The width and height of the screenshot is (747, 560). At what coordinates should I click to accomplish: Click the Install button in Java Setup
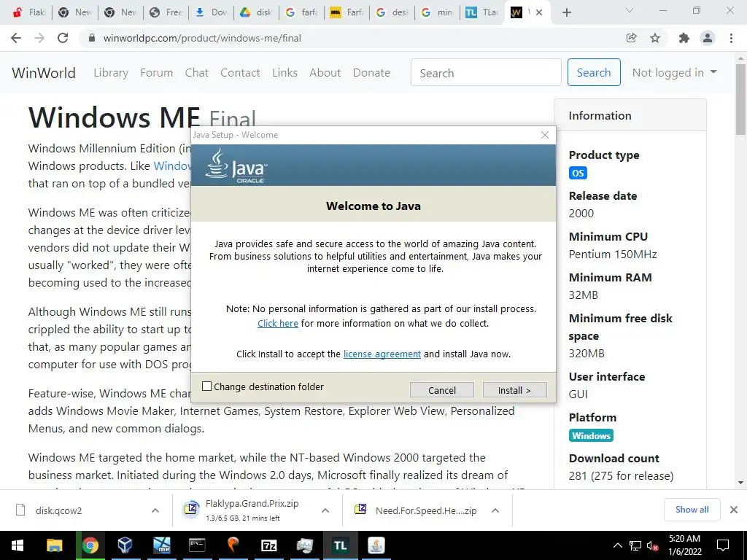point(514,390)
